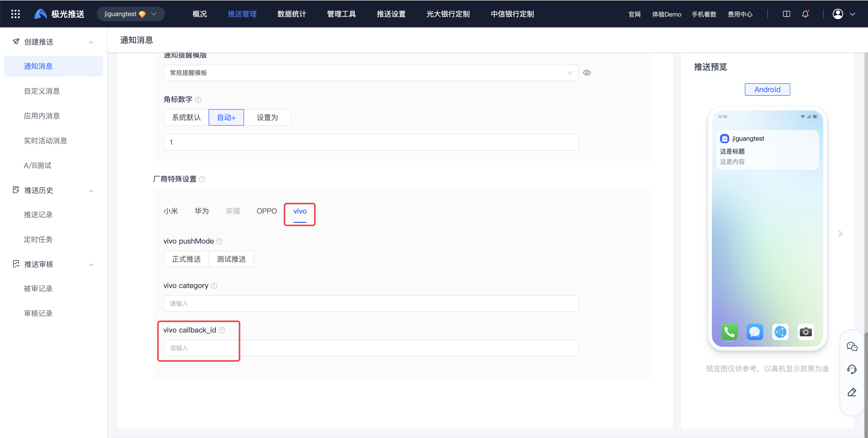Select 系统默认 badge number option
The image size is (868, 438).
click(186, 117)
